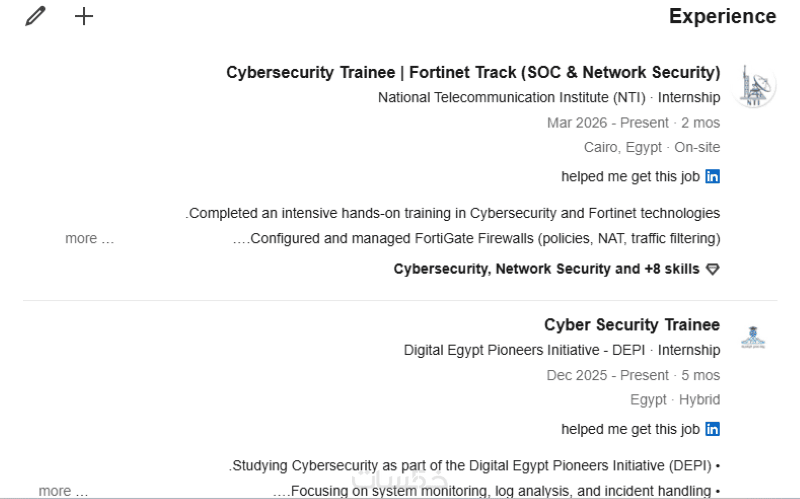Screen dimensions: 800x499
Task: Click 'National Telecommunication Institute (NTI) · Internship' text
Action: pyautogui.click(x=548, y=98)
